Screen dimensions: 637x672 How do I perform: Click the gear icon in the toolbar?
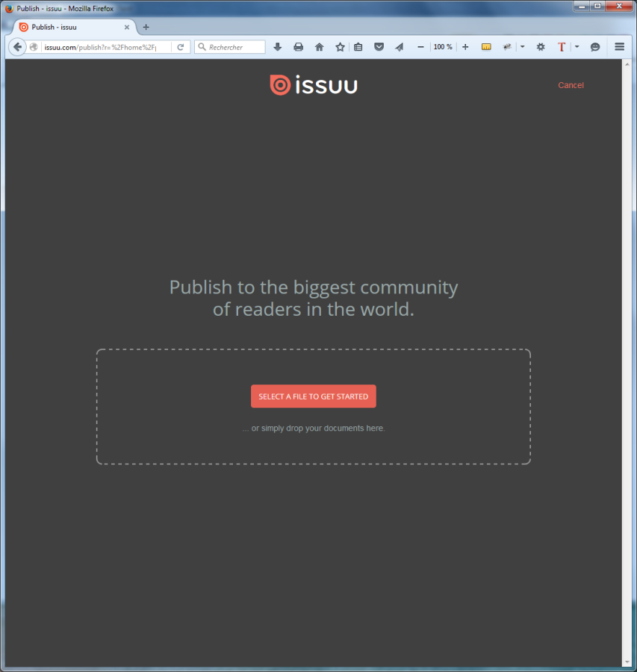coord(541,47)
